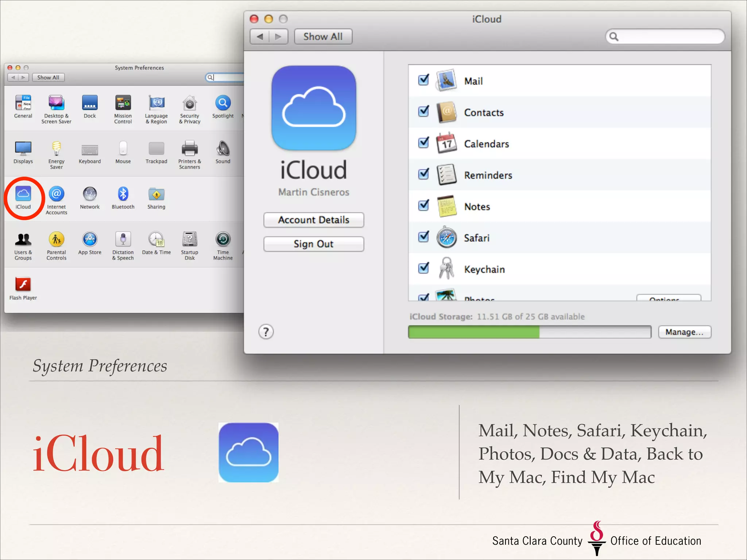Open Time Machine preferences
Screen dimensions: 747x560
(223, 245)
